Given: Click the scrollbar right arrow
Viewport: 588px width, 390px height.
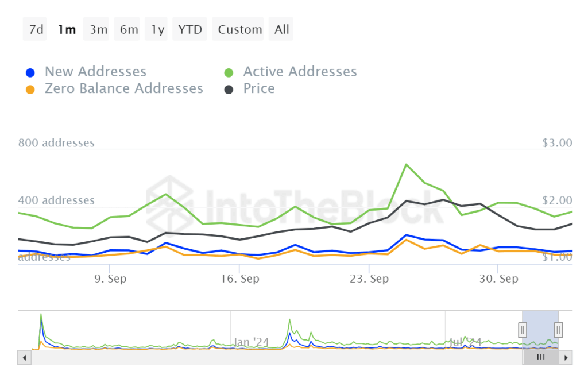Looking at the screenshot, I should tap(566, 357).
